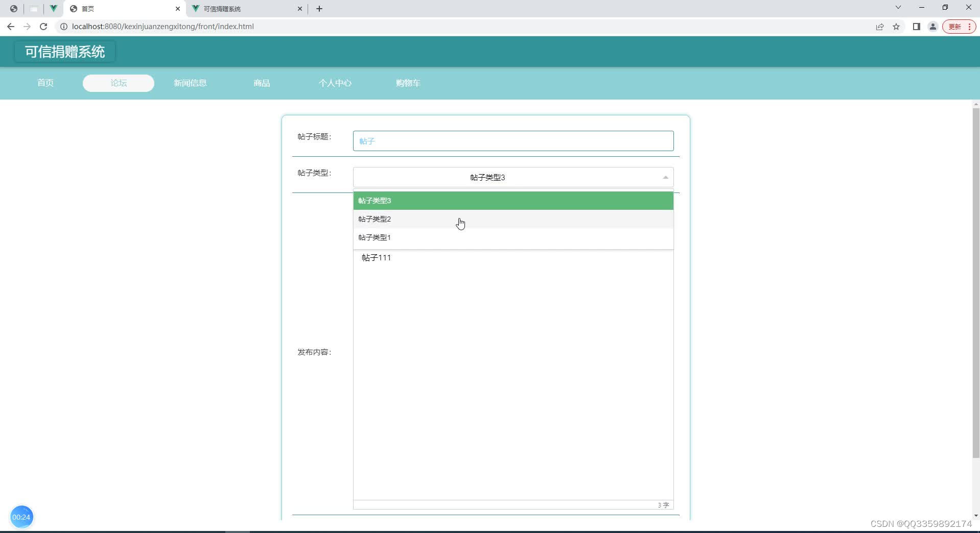This screenshot has width=980, height=533.
Task: Open the 论坛 navigation item
Action: pyautogui.click(x=119, y=83)
